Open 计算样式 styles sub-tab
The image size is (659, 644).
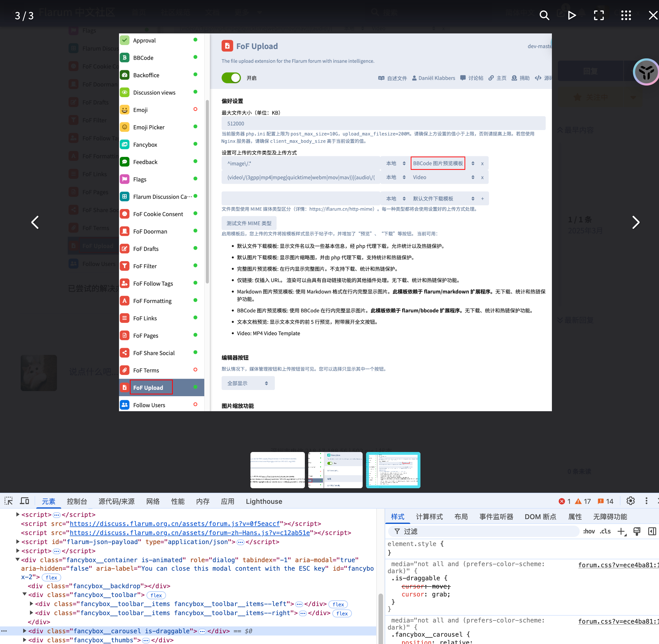click(429, 517)
